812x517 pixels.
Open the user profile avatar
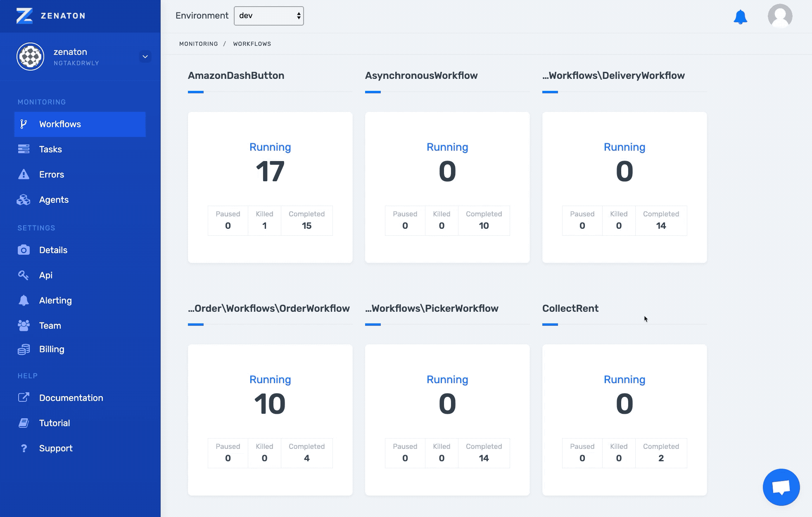click(x=780, y=16)
